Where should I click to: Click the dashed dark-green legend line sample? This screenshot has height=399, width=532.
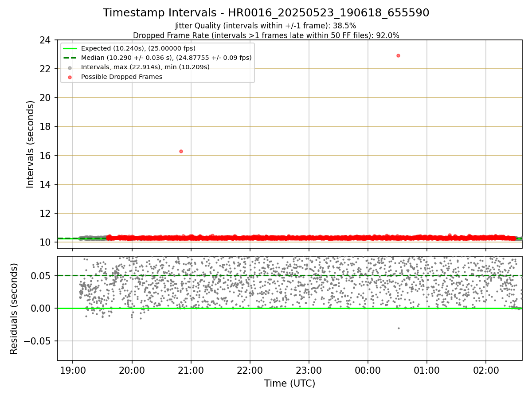[70, 58]
